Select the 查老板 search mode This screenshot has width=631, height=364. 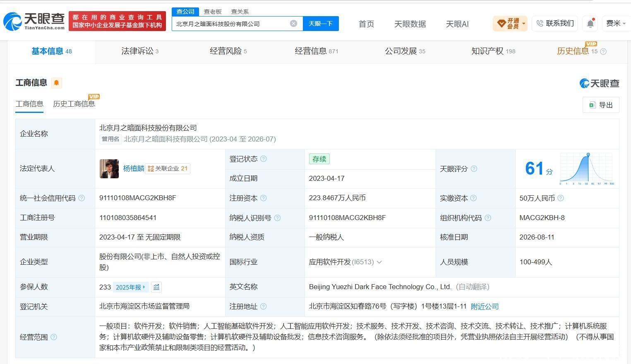pos(213,12)
